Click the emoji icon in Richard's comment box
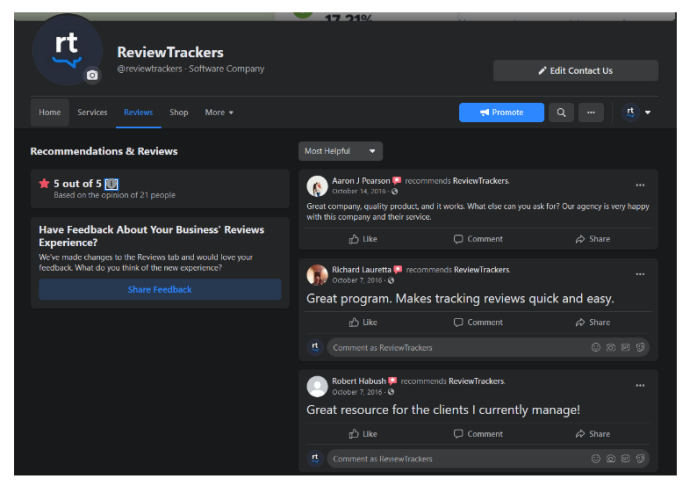The width and height of the screenshot is (698, 486). click(596, 348)
